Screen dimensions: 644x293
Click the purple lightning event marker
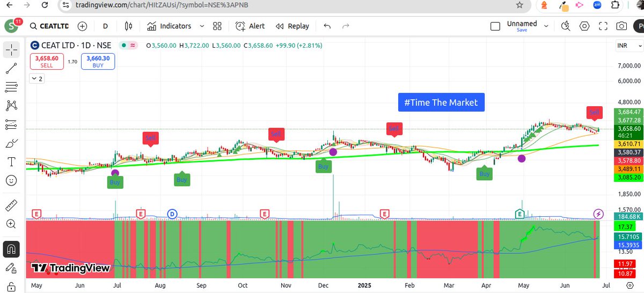pyautogui.click(x=598, y=214)
